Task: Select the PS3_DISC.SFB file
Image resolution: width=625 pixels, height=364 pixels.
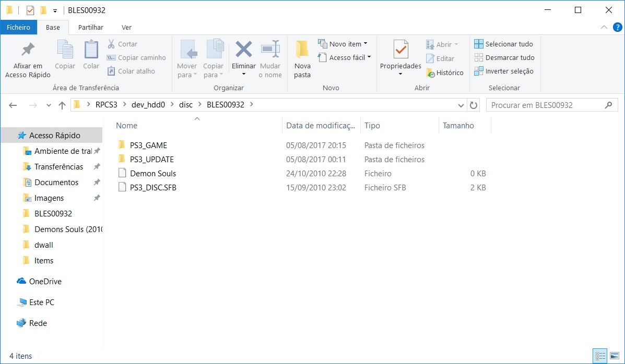Action: pyautogui.click(x=153, y=187)
